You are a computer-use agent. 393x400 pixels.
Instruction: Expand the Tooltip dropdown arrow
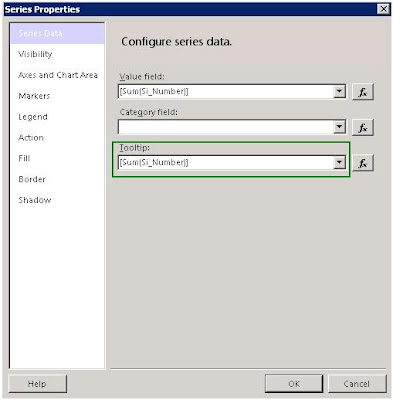[339, 162]
